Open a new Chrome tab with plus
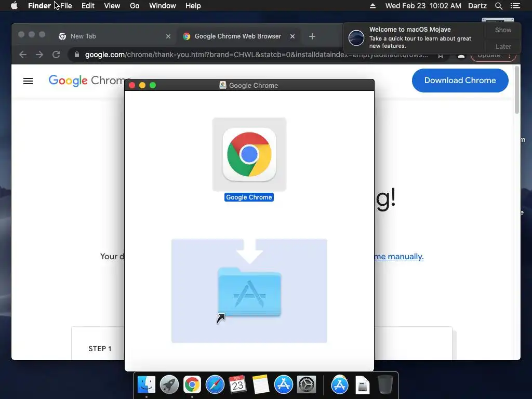This screenshot has width=532, height=399. (312, 36)
